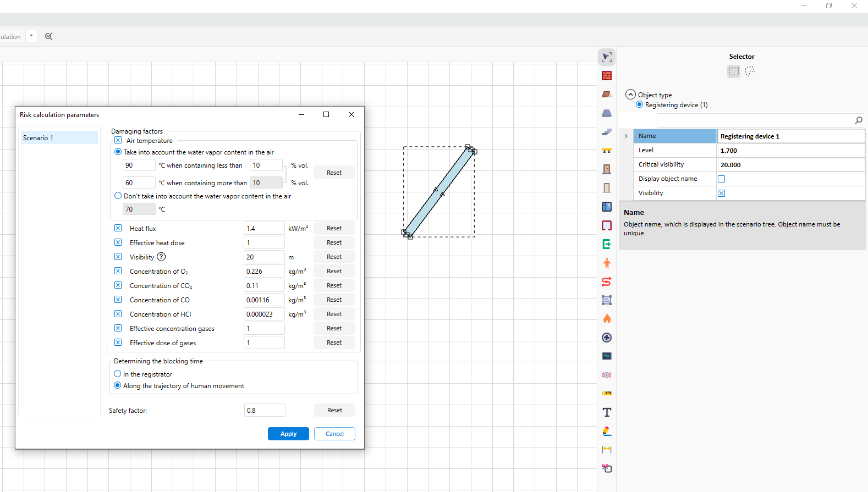
Task: Select the ventilation fan tool
Action: point(607,338)
